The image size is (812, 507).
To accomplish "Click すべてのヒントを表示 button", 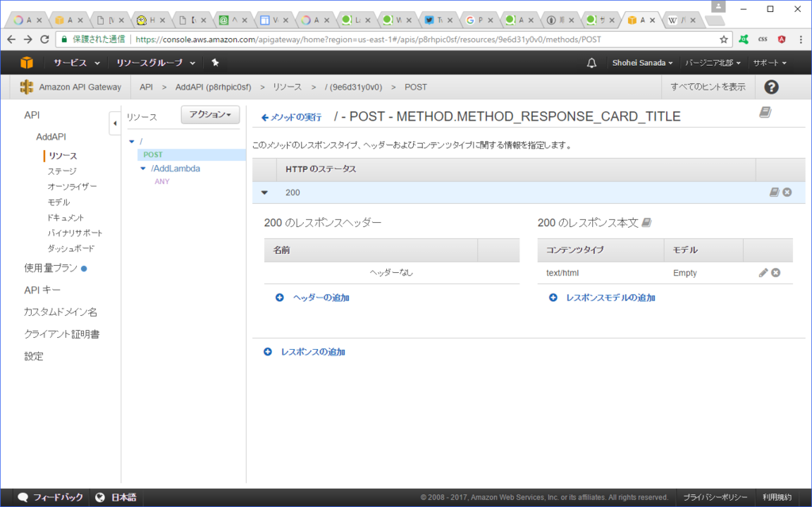I will (708, 87).
